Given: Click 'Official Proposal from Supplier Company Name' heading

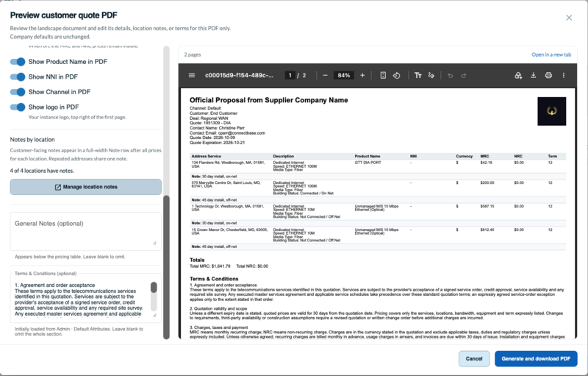Looking at the screenshot, I should point(268,100).
